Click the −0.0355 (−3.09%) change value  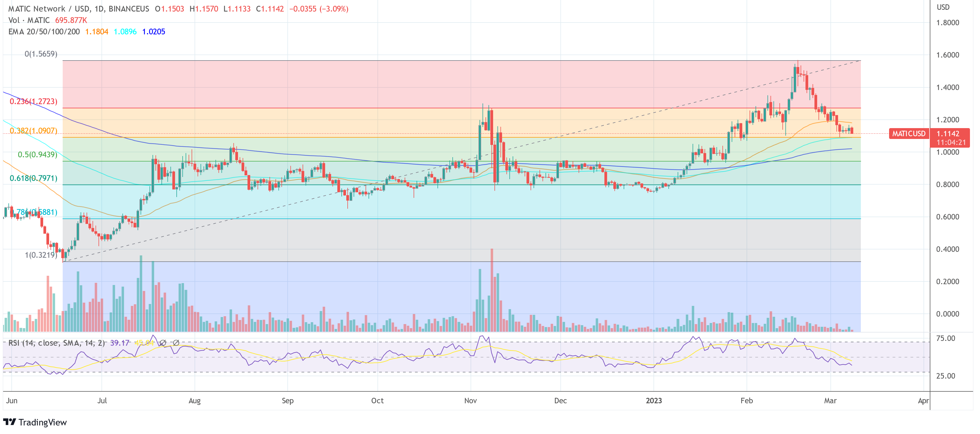319,9
